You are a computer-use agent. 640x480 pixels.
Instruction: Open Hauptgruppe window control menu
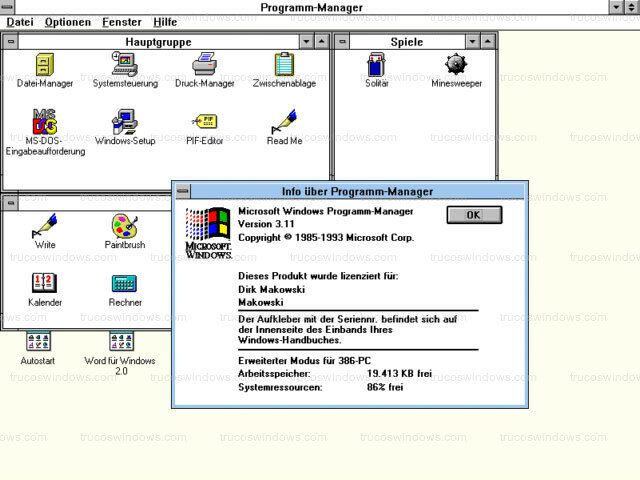coord(11,42)
